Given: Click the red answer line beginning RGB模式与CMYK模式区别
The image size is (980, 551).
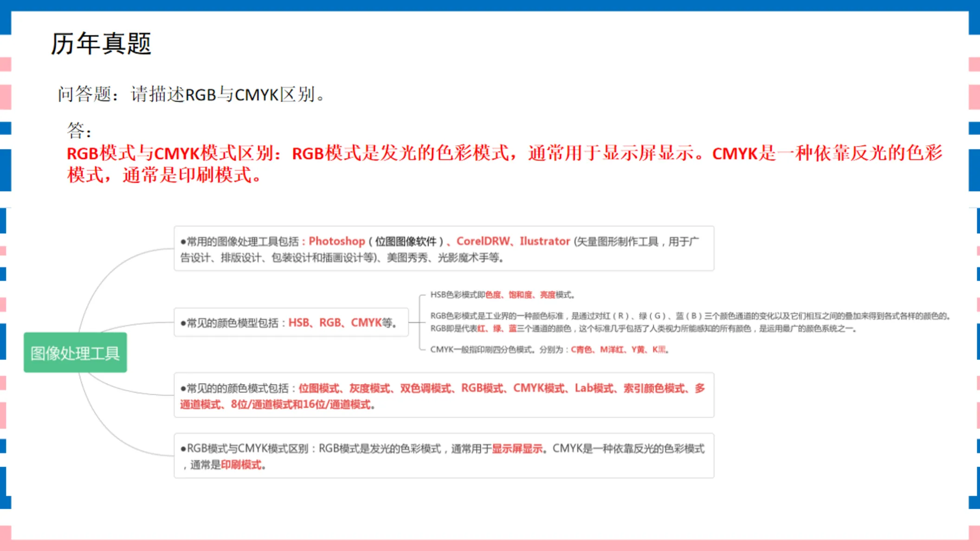Looking at the screenshot, I should (x=504, y=153).
